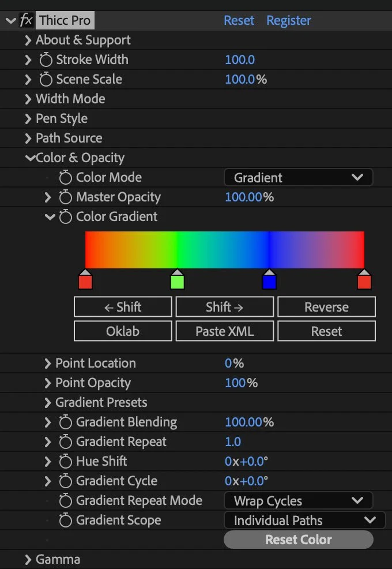The image size is (392, 569).
Task: Click the Scene Scale stopwatch icon
Action: (46, 79)
